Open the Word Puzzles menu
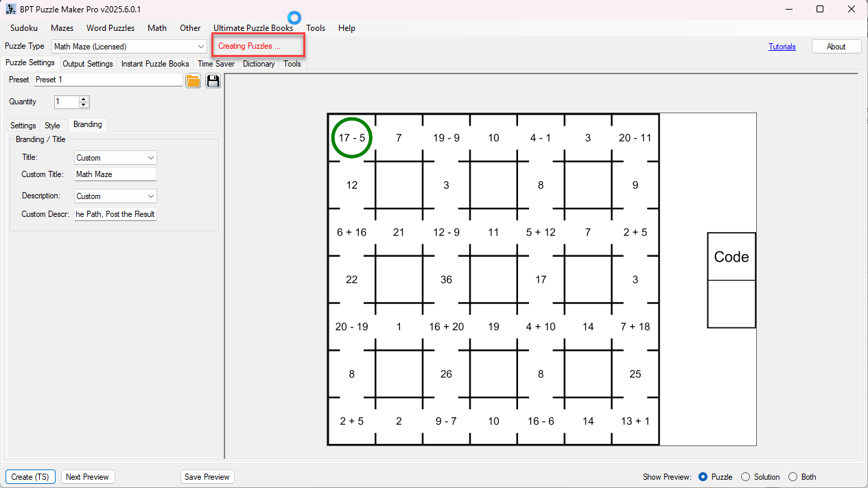This screenshot has height=488, width=868. click(x=110, y=28)
